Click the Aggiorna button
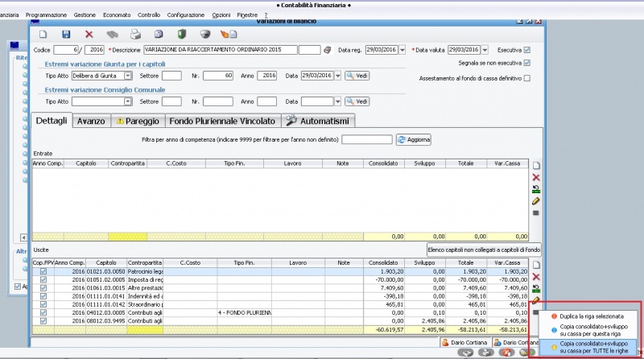Viewport: 644px width, 359px height. (415, 140)
